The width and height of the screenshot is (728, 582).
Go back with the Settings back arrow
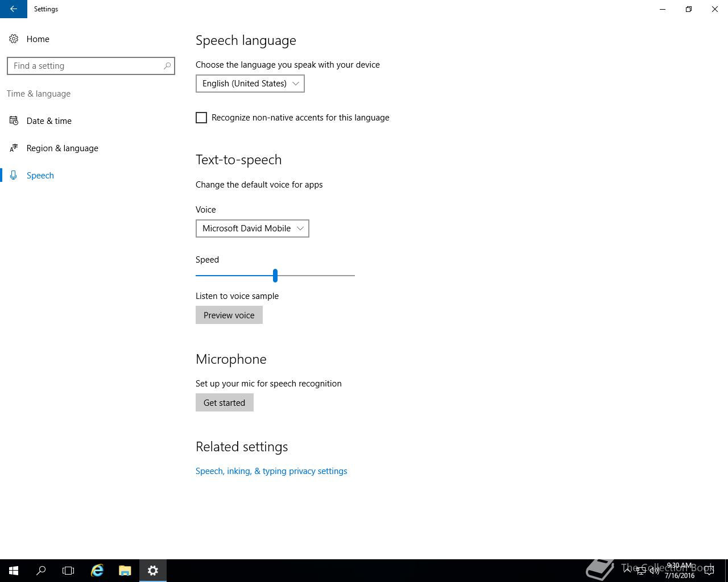click(14, 9)
